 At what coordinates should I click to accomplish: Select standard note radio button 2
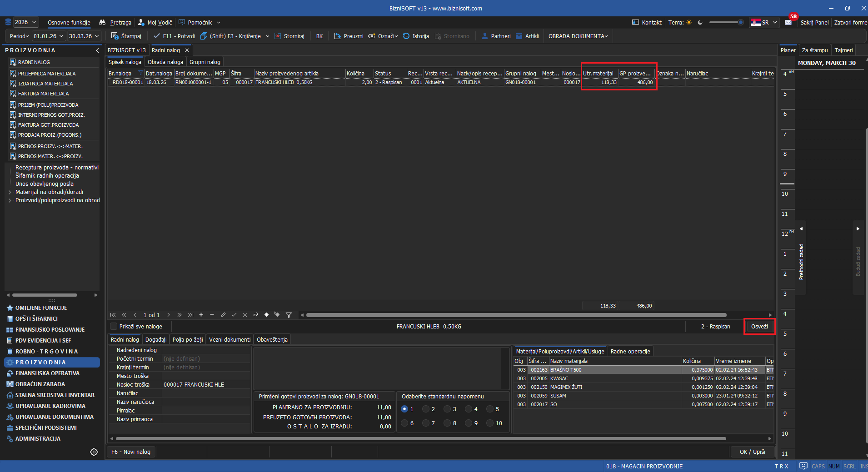pyautogui.click(x=426, y=409)
